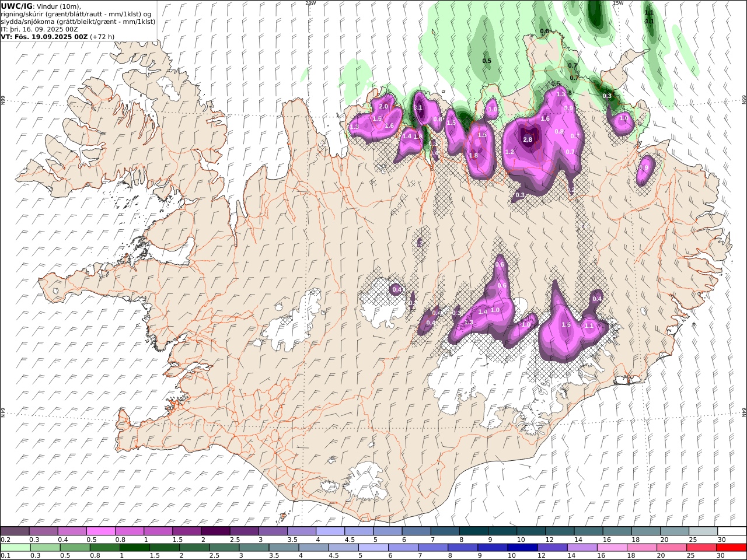Select the dark teal top-row swatch labeled 8
The height and width of the screenshot is (560, 747).
(x=473, y=531)
